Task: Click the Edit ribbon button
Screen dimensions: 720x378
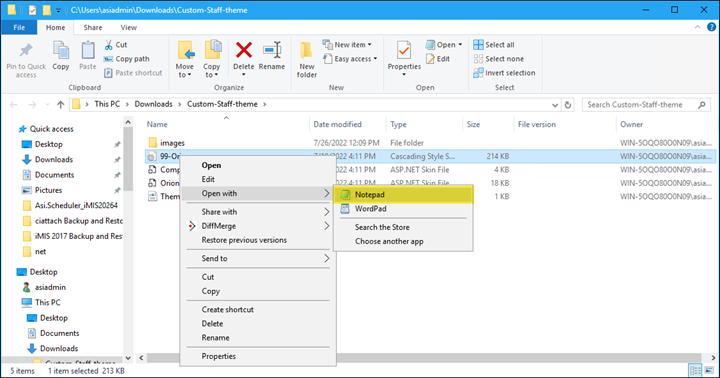Action: [x=438, y=59]
